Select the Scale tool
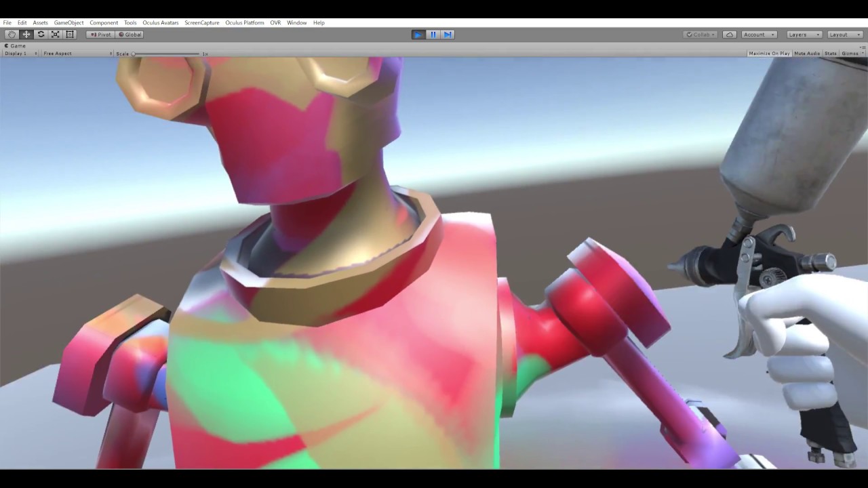 click(x=56, y=35)
